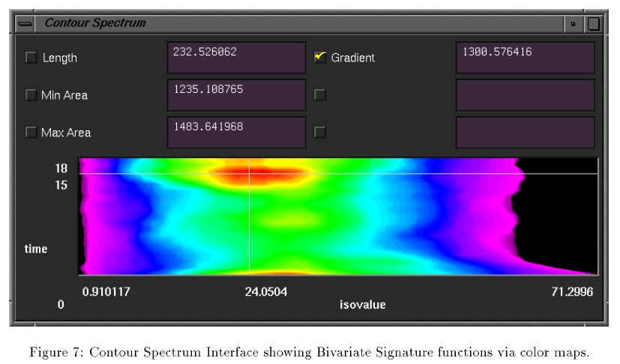Toggle the unlabeled checkbox beside the Max Area value
Viewport: 620px width, 364px height.
(x=320, y=132)
